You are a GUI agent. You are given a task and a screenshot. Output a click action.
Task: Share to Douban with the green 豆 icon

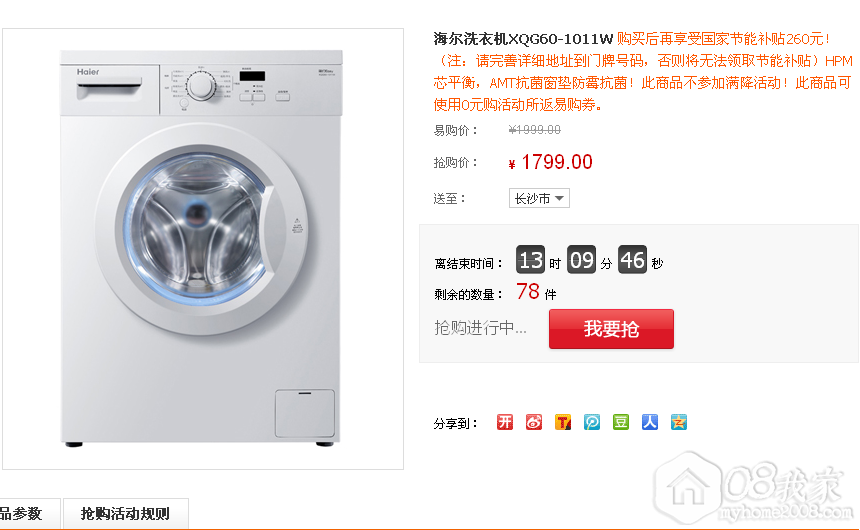621,422
